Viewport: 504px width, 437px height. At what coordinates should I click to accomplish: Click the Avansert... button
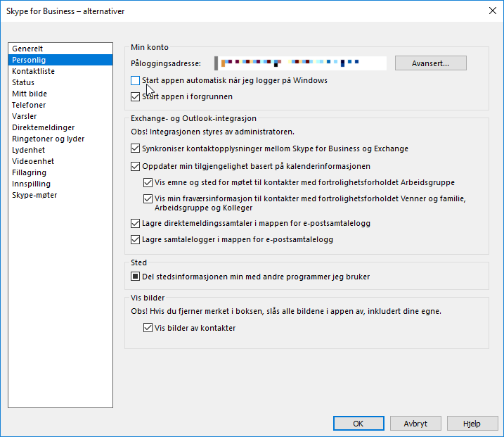coord(431,63)
